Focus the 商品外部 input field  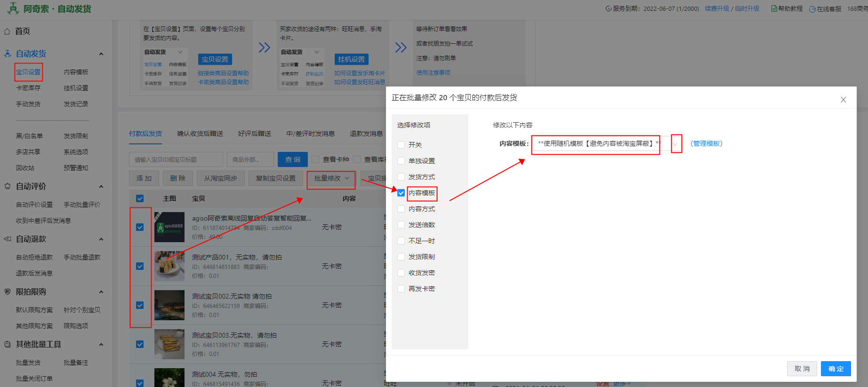pyautogui.click(x=250, y=159)
